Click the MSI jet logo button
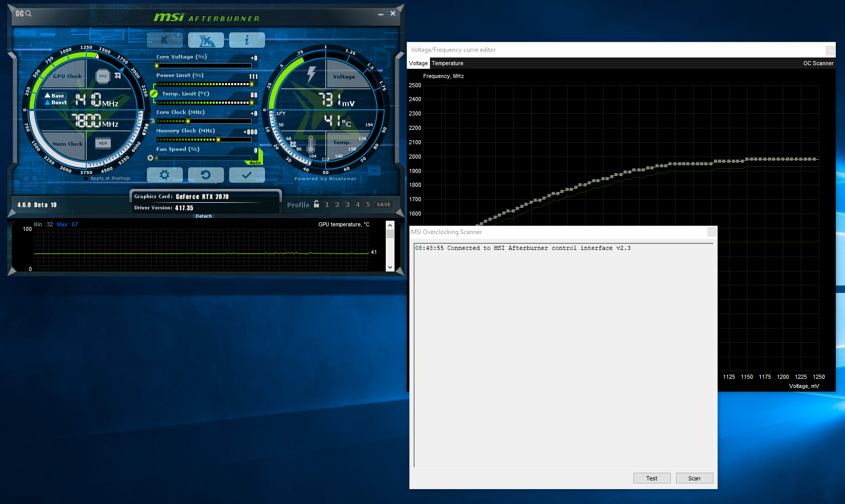The image size is (845, 504). click(x=206, y=40)
